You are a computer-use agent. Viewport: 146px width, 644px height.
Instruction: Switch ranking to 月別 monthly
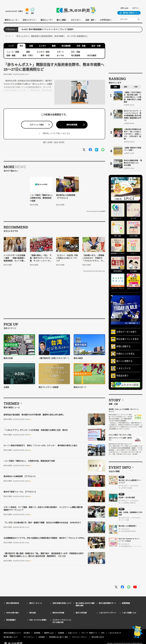[x=136, y=87]
